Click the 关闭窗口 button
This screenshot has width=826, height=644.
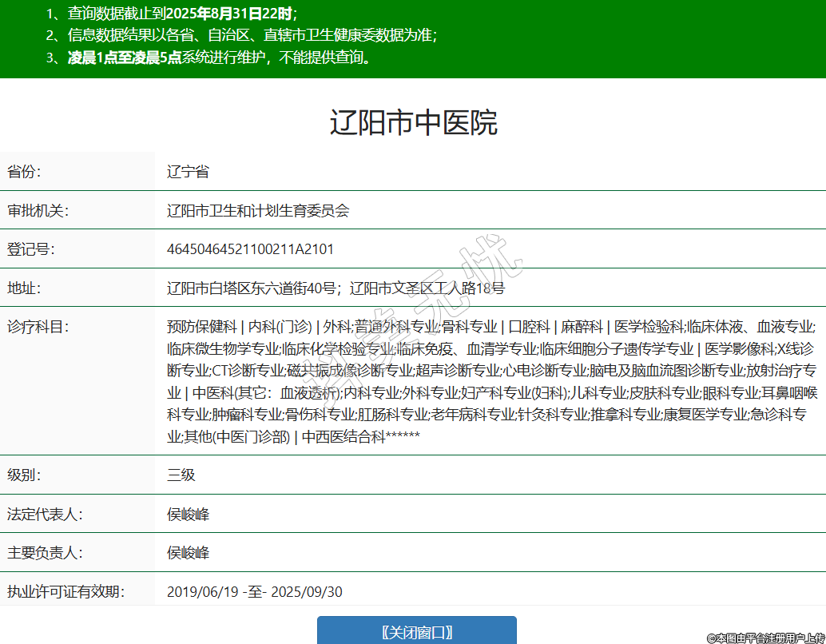[x=416, y=631]
